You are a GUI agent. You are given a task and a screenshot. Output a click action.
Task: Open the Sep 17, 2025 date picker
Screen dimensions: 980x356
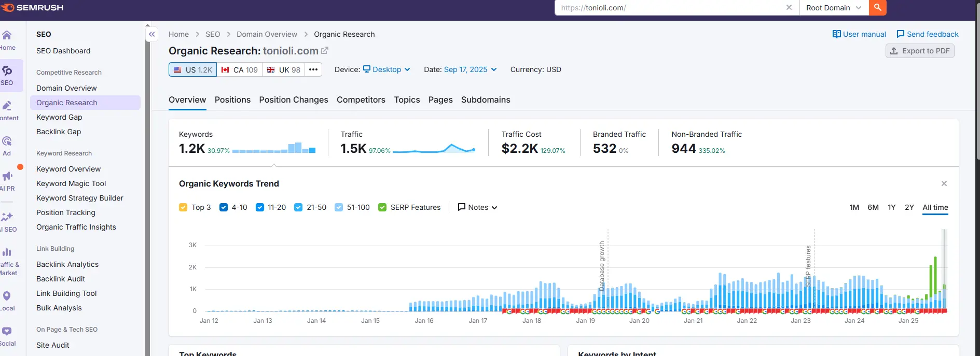click(x=470, y=69)
